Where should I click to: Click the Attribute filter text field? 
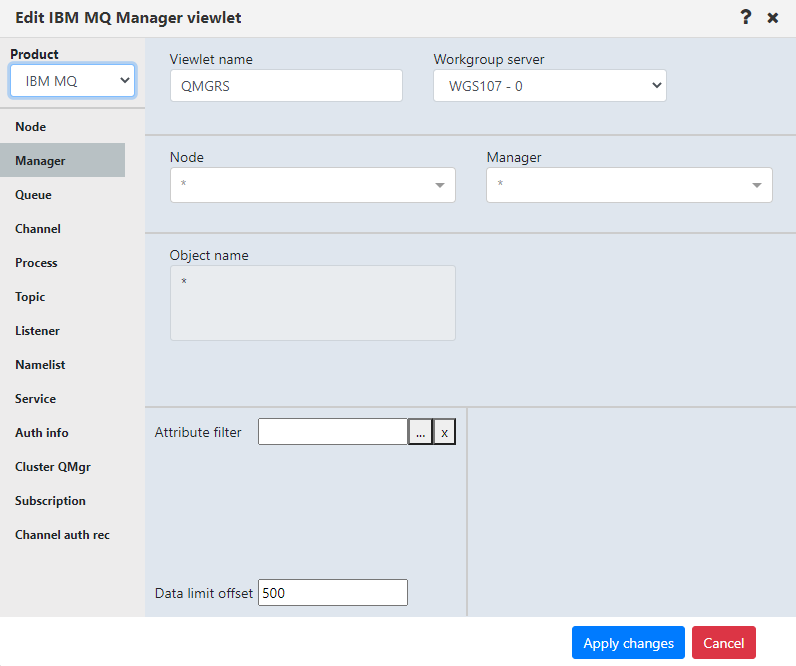click(x=333, y=431)
